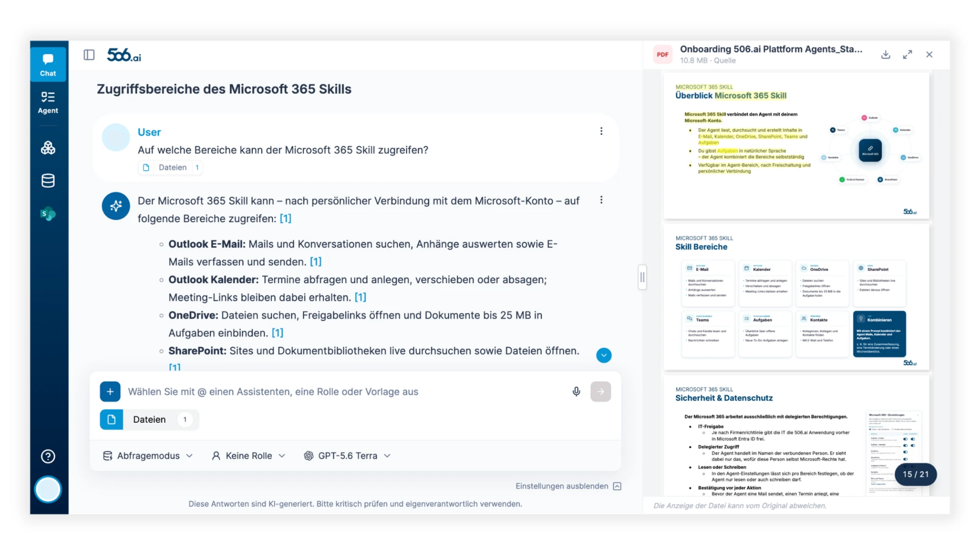
Task: Toggle the sidebar panel icon
Action: [x=89, y=55]
